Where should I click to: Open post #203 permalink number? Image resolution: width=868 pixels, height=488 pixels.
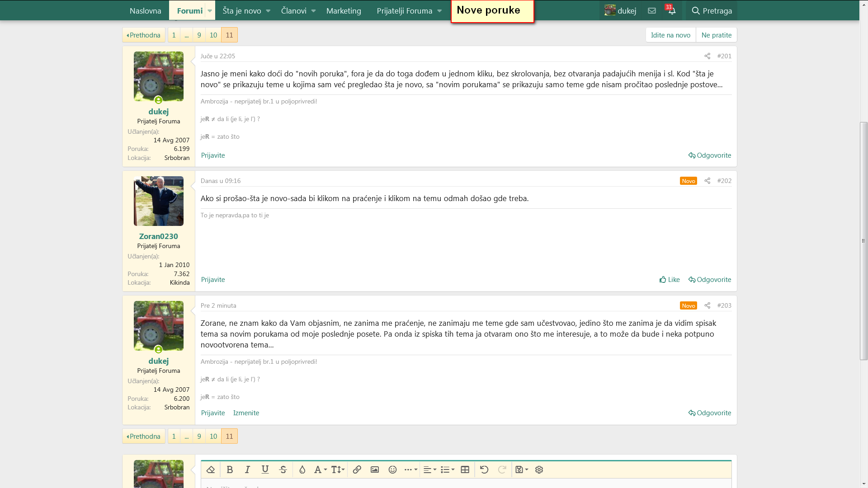coord(724,305)
